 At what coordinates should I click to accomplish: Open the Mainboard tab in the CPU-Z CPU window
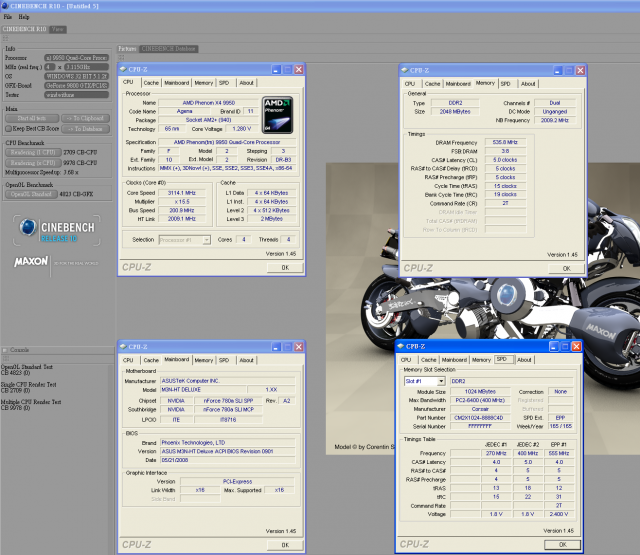pos(176,83)
